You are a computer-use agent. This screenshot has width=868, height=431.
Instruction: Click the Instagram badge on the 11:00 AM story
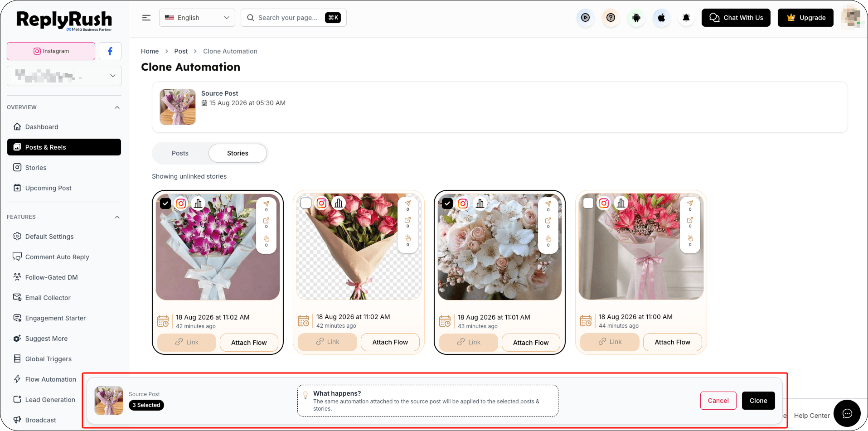point(604,203)
